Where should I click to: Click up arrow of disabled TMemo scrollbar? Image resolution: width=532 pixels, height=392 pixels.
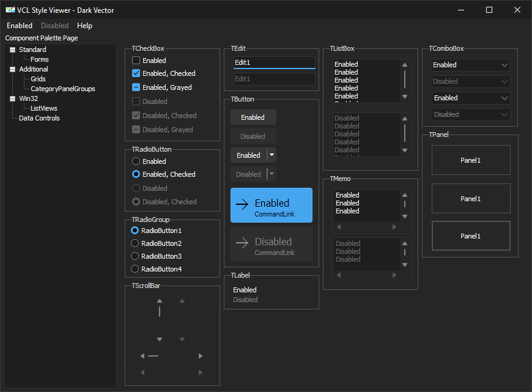pos(404,243)
